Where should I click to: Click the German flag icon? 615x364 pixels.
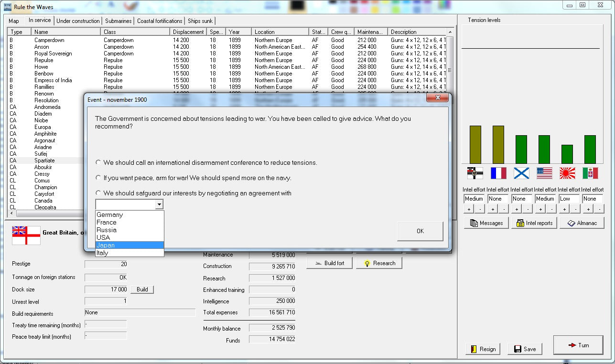(x=475, y=173)
